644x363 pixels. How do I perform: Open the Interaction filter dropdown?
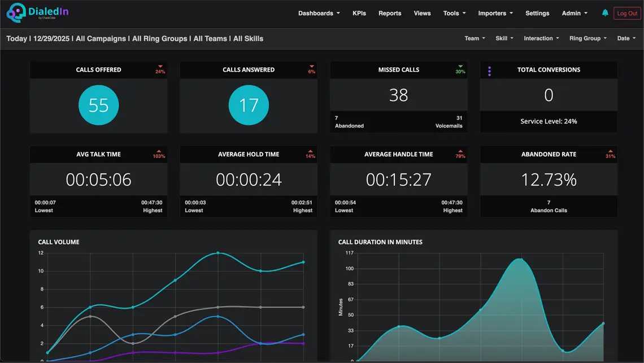(x=541, y=38)
